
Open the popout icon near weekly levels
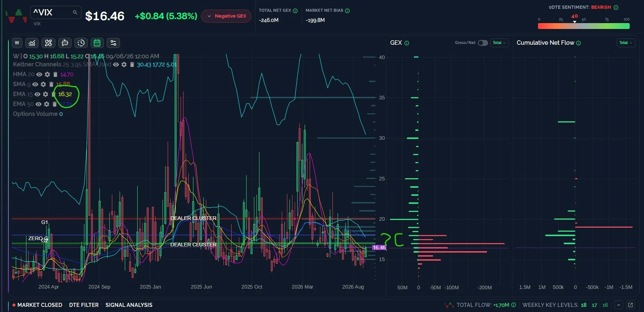point(630,305)
